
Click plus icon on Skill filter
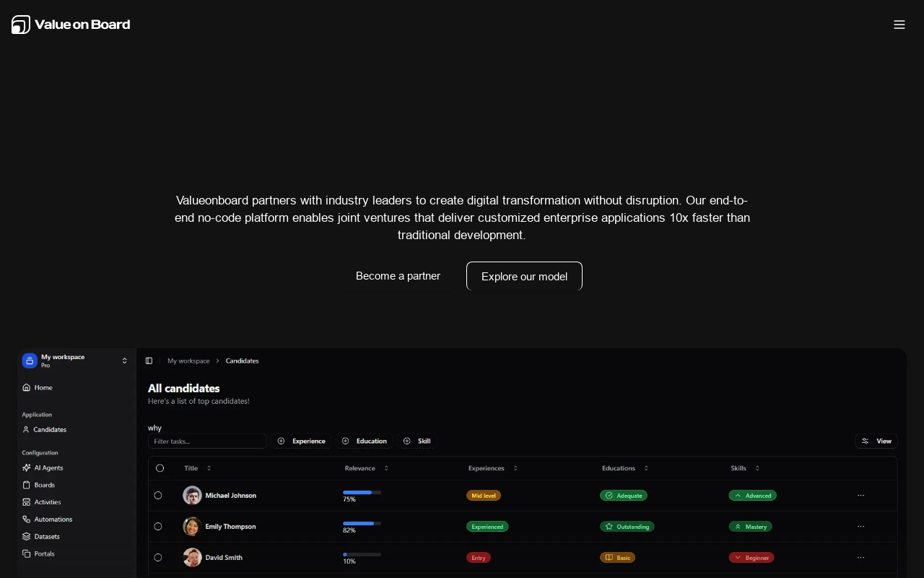pyautogui.click(x=407, y=441)
